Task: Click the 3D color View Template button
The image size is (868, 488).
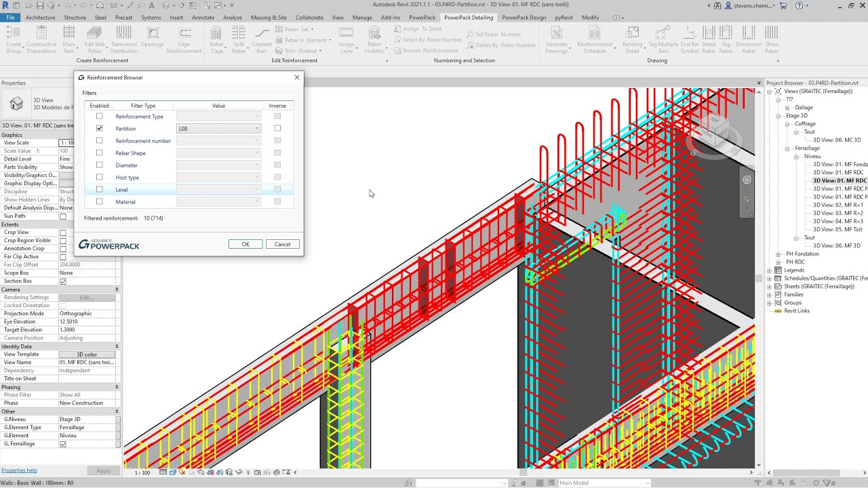Action: pyautogui.click(x=87, y=354)
